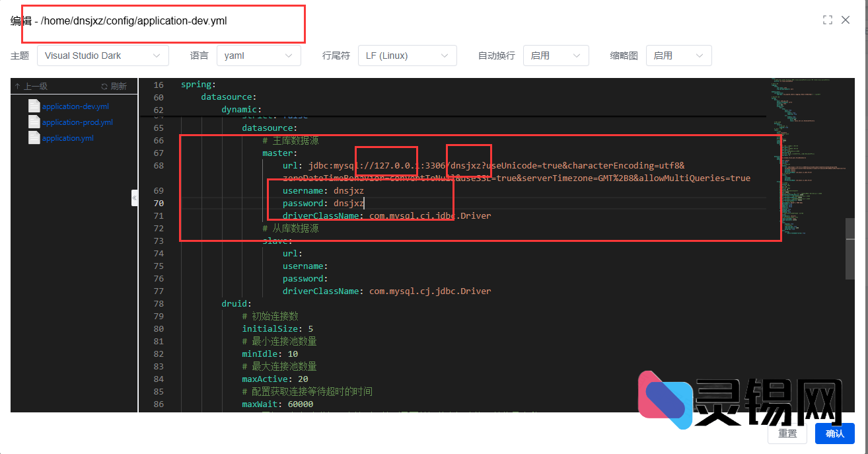Collapse the file sidebar with arrow handle
868x454 pixels.
tap(135, 198)
